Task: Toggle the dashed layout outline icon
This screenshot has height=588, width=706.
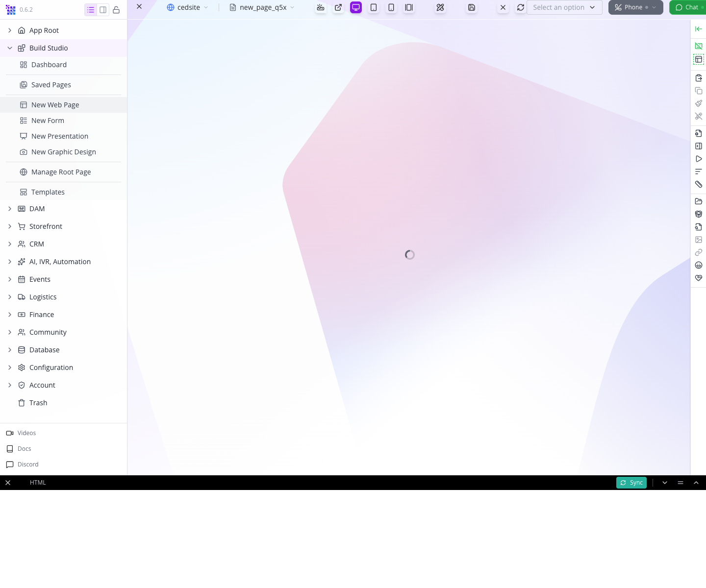Action: coord(699,59)
